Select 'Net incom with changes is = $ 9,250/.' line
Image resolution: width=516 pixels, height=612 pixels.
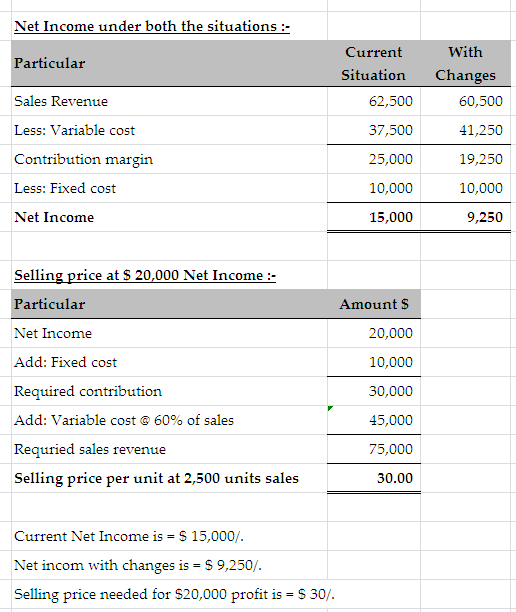point(138,565)
